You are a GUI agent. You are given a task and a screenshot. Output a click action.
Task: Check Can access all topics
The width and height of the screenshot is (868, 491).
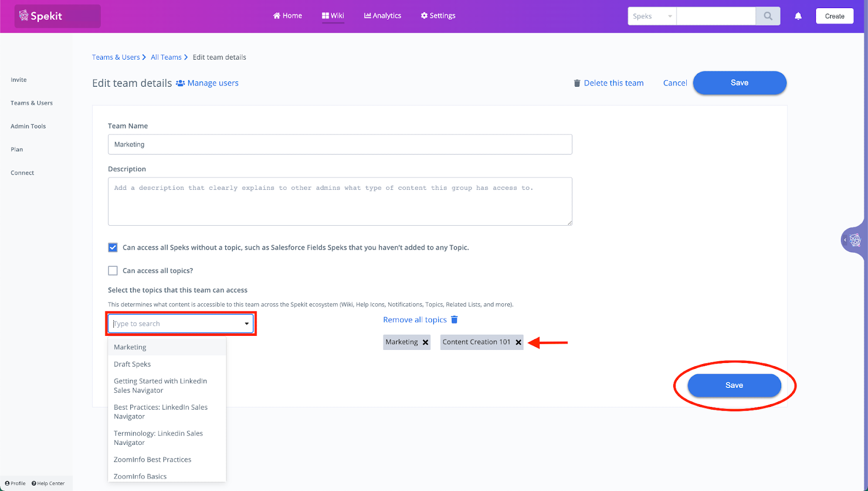(113, 271)
